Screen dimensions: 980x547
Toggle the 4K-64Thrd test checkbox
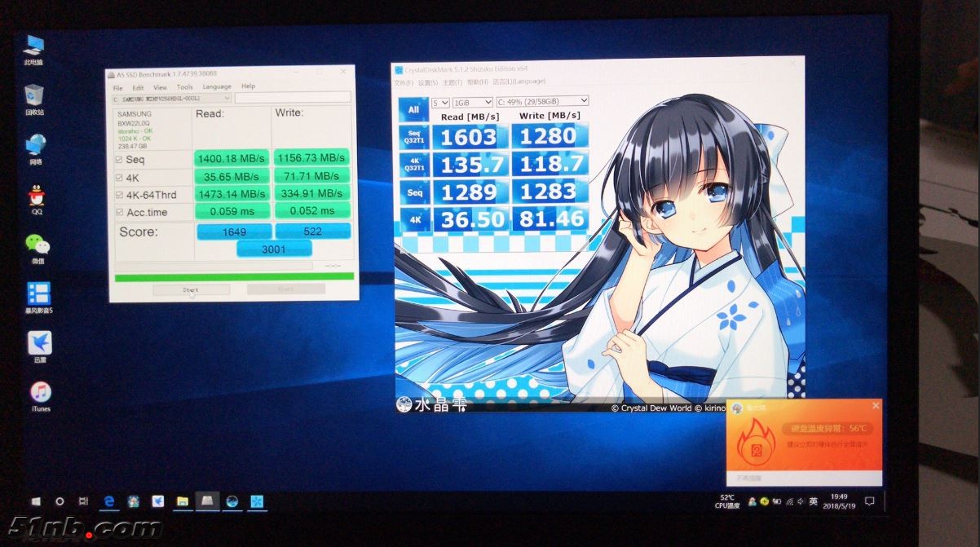point(118,194)
